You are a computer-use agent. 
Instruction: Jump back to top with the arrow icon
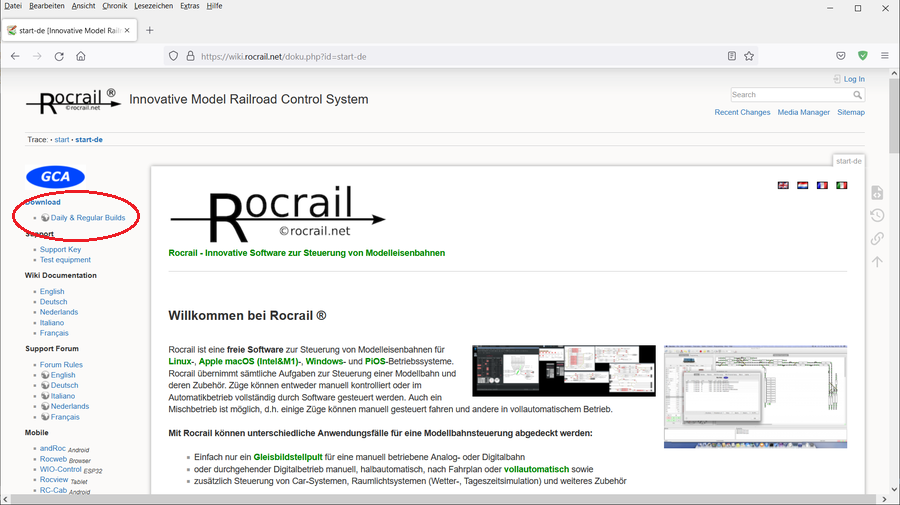click(877, 261)
